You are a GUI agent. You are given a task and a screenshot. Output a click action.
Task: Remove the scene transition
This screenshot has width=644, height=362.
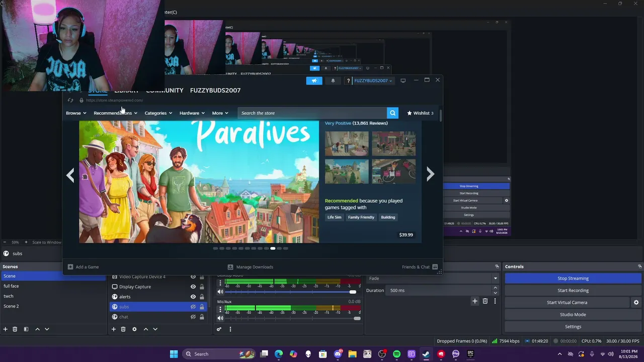485,301
